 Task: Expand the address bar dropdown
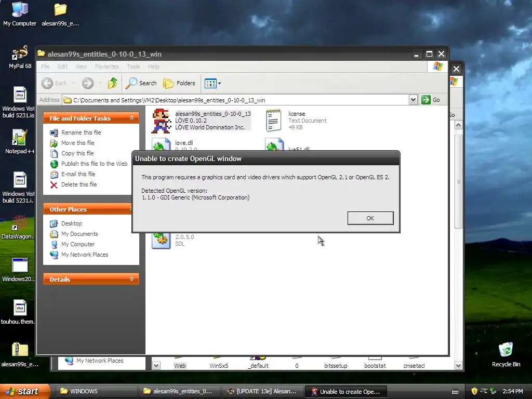(x=413, y=100)
